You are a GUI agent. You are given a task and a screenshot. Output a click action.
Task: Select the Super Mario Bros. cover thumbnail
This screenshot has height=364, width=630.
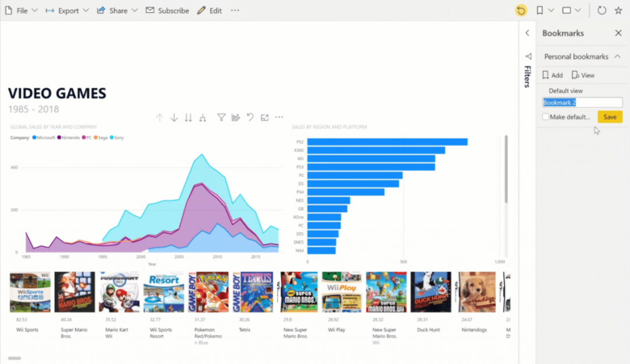pos(75,292)
